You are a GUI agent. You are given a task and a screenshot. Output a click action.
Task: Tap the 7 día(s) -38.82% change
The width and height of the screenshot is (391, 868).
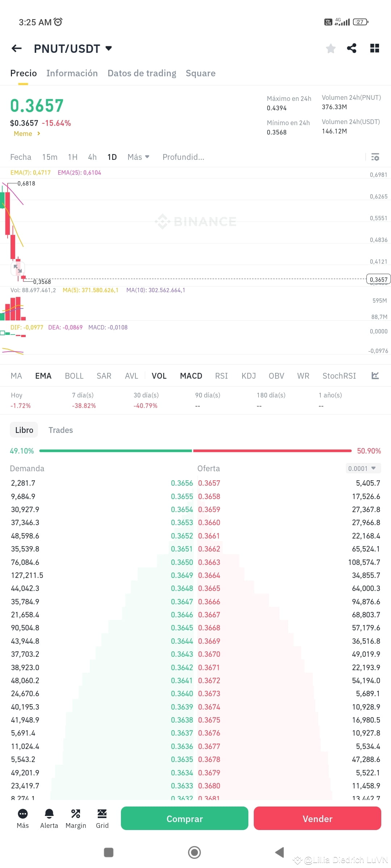click(x=84, y=400)
